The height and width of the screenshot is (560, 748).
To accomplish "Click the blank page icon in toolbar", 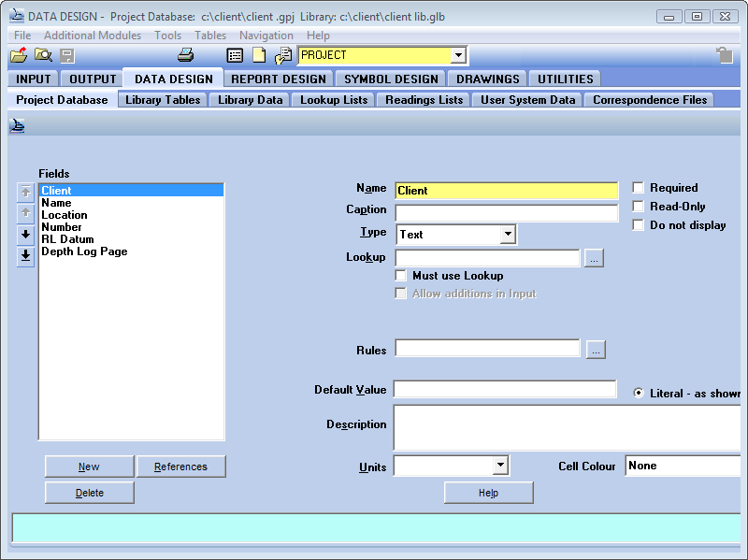I will tap(259, 55).
